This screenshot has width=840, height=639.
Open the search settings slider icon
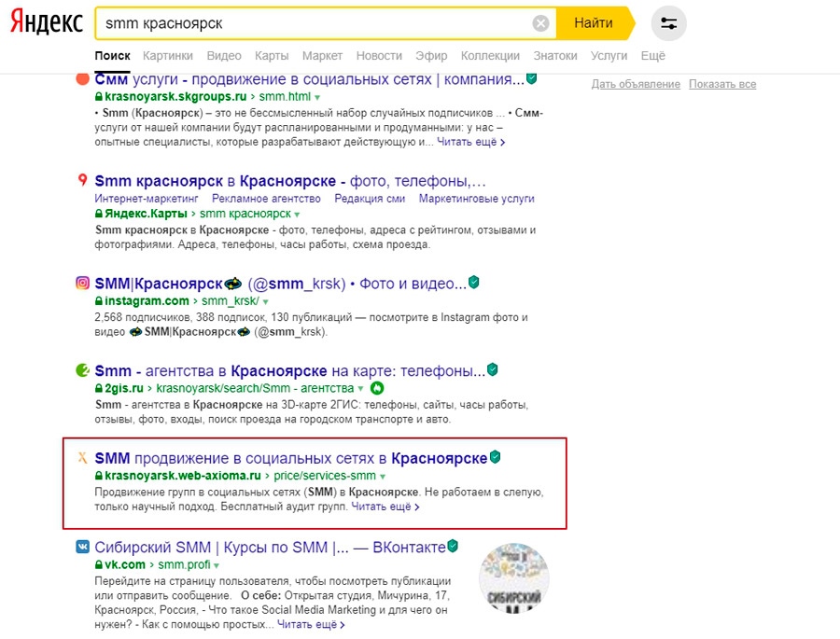(x=668, y=23)
